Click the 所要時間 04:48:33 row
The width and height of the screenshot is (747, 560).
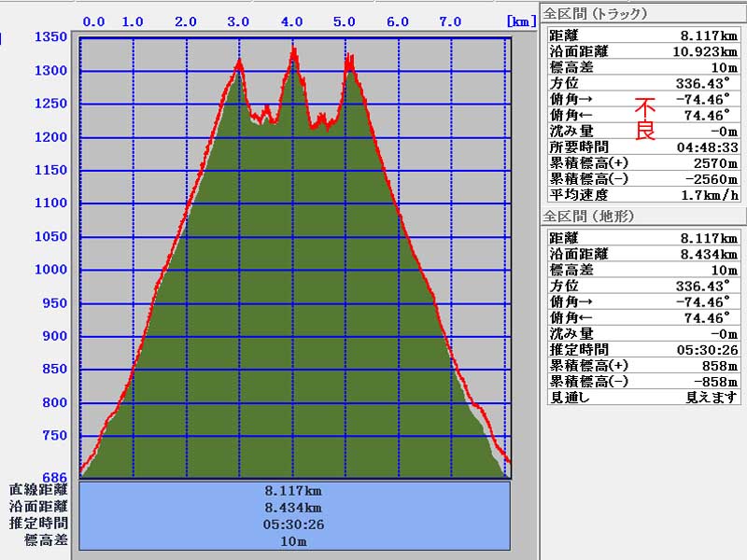click(x=644, y=147)
